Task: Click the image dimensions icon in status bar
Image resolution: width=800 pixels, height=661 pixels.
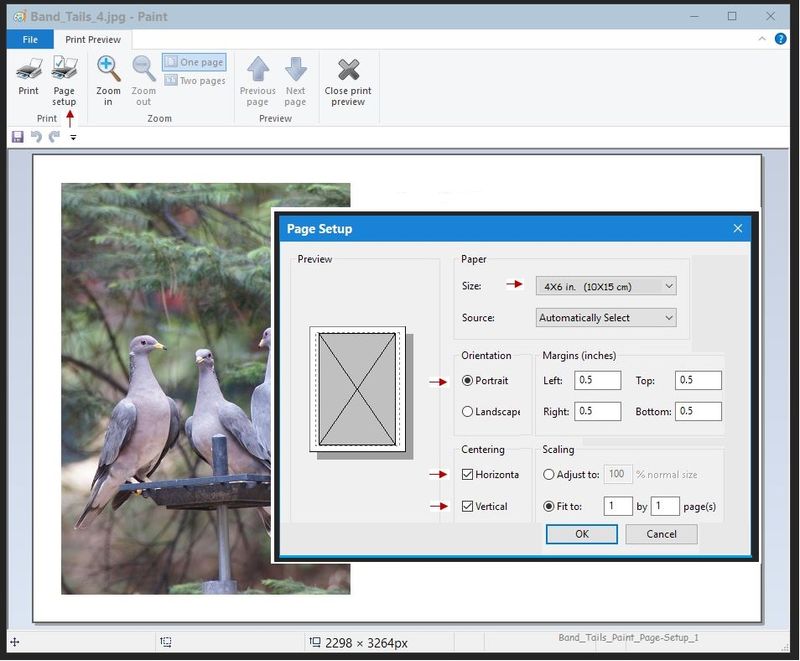Action: [314, 642]
